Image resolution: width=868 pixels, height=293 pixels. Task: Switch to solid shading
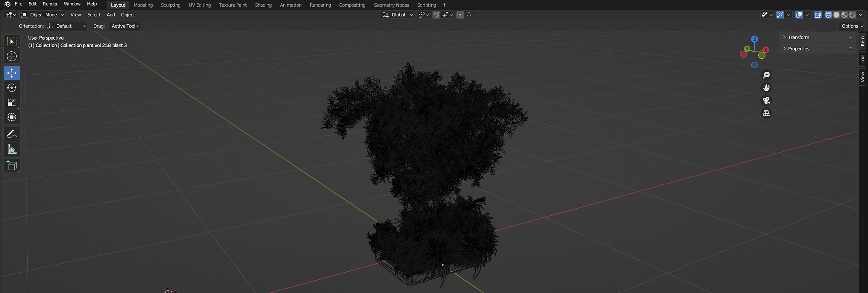[x=836, y=15]
